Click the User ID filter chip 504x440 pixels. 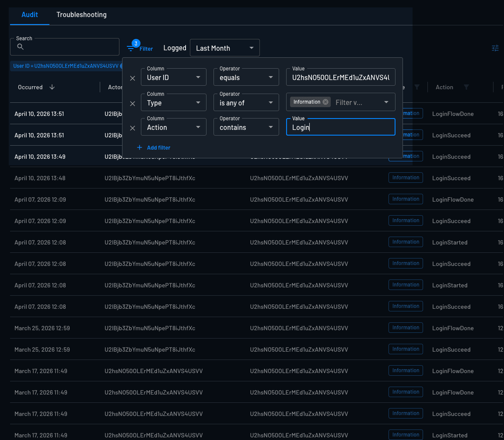coord(66,66)
